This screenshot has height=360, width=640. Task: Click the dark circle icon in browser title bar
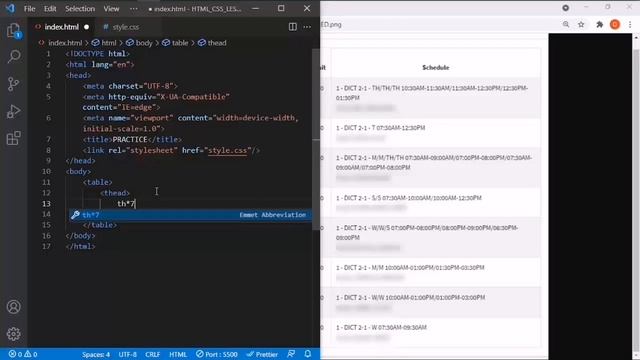(x=565, y=8)
